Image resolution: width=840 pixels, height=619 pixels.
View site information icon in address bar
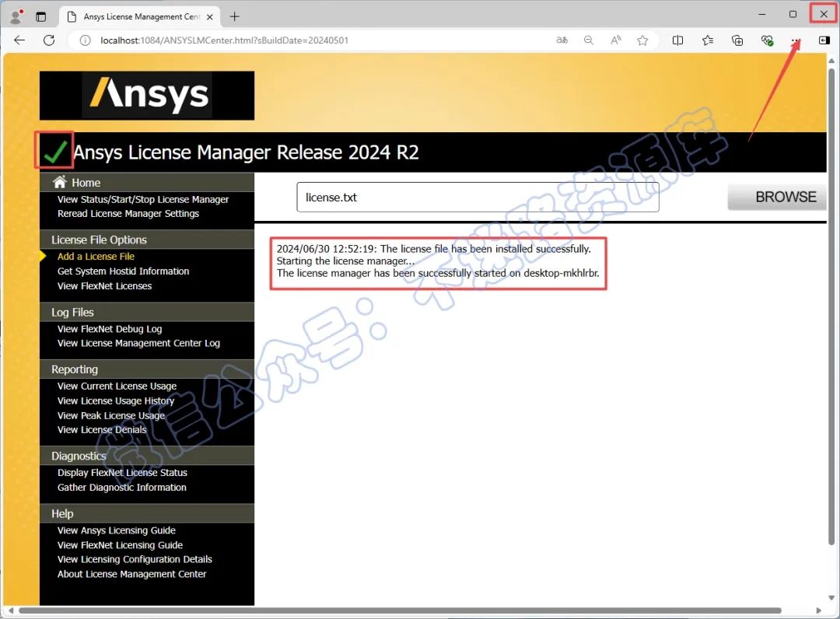click(x=86, y=40)
